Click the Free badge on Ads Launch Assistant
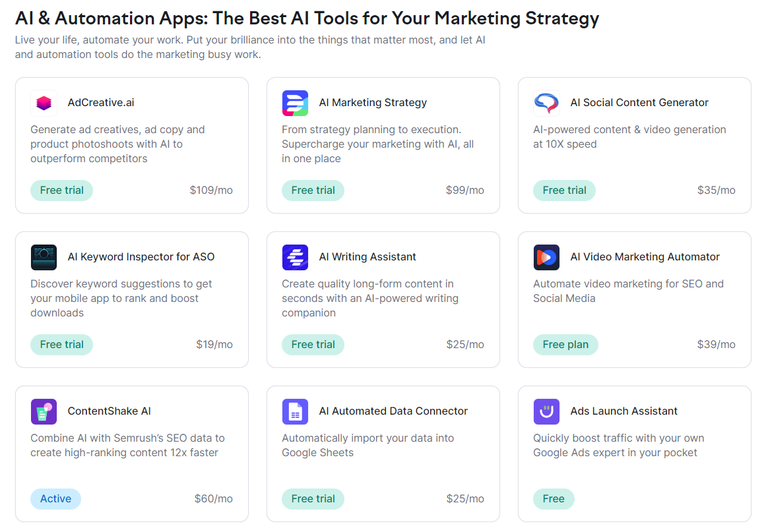The height and width of the screenshot is (532, 764). 554,499
